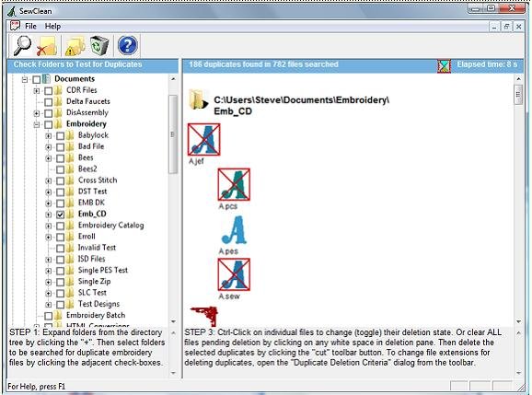The width and height of the screenshot is (532, 395).
Task: Click the duplicates pane scroll down arrow
Action: pyautogui.click(x=518, y=321)
